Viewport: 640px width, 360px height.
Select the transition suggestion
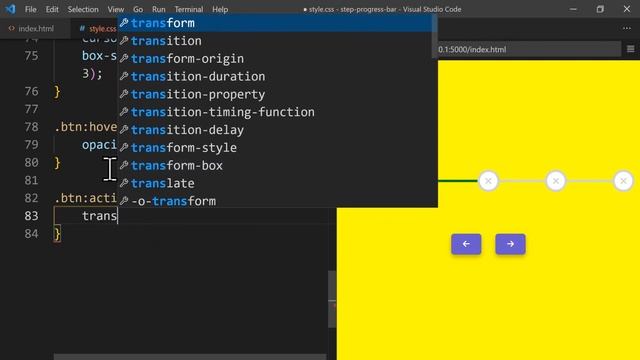277,41
